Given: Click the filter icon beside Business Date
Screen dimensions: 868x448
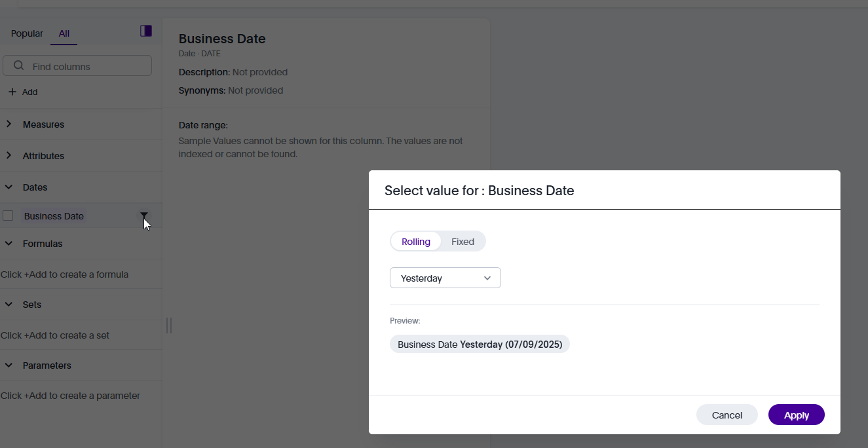Looking at the screenshot, I should click(144, 215).
